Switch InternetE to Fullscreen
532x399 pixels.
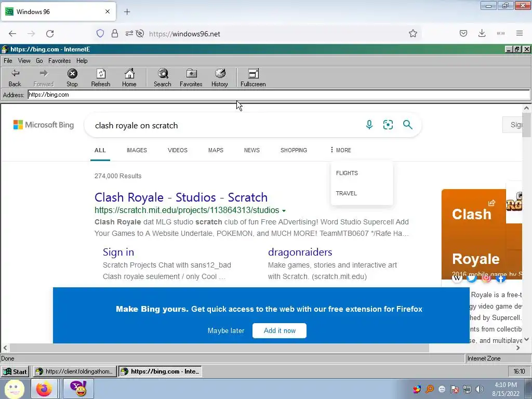tap(253, 78)
